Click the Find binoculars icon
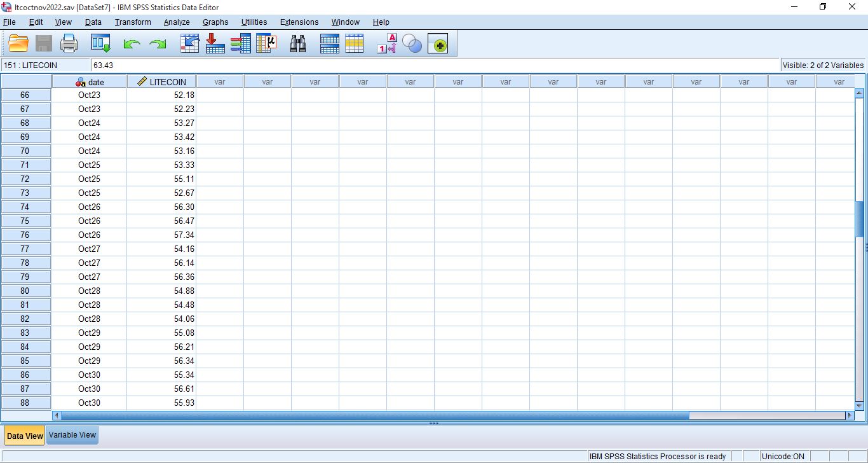 tap(298, 43)
